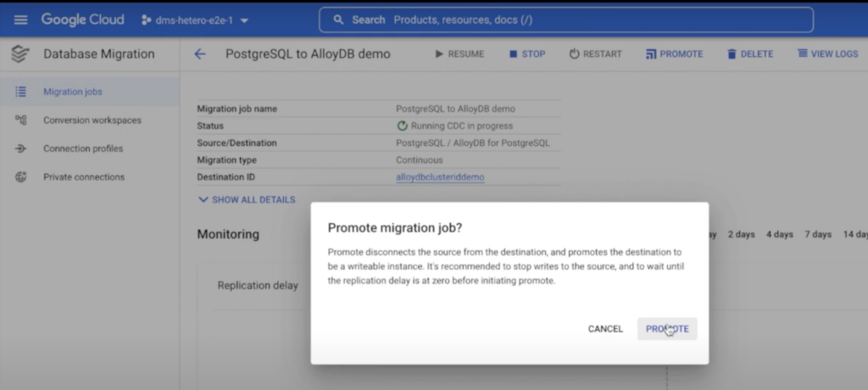This screenshot has width=868, height=390.
Task: Click the Running CDC in progress status text
Action: (x=462, y=125)
